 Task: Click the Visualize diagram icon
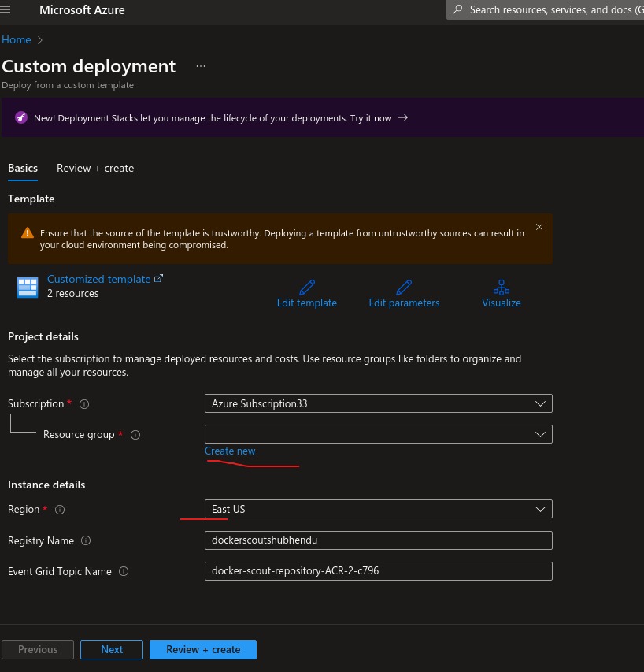tap(502, 287)
